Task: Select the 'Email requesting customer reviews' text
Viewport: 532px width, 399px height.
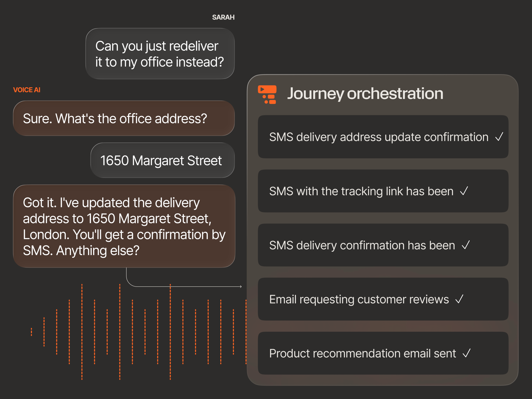Action: (x=359, y=299)
